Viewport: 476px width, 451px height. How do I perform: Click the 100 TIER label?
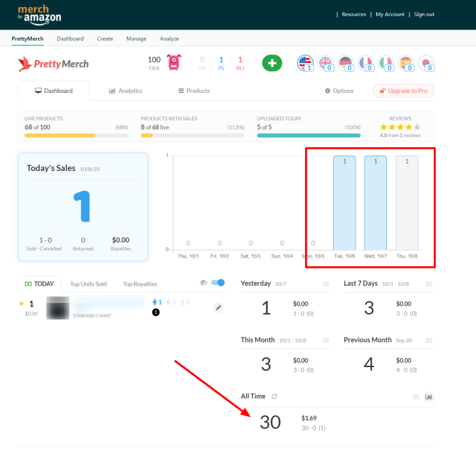[154, 63]
